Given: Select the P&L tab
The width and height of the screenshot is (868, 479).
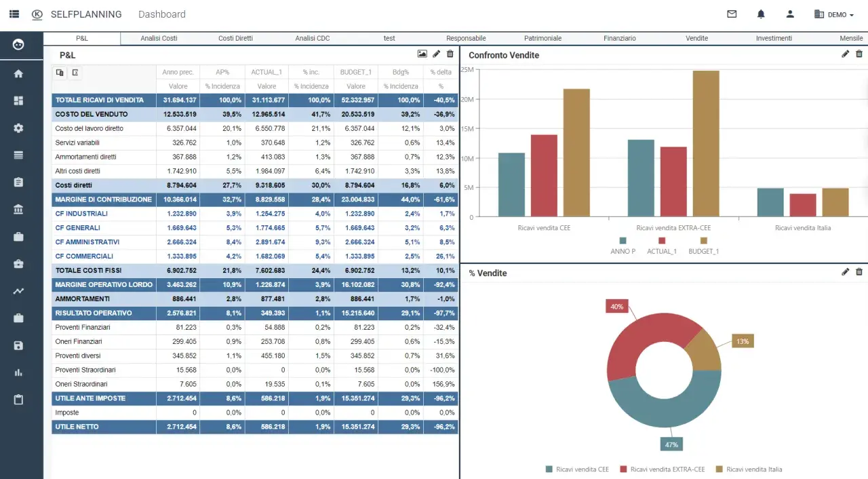Looking at the screenshot, I should [82, 39].
